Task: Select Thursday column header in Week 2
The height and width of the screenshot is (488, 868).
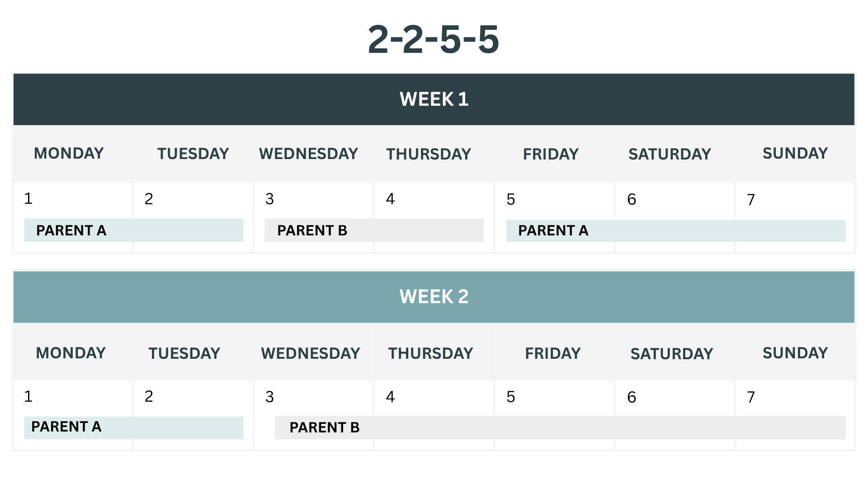Action: (430, 353)
